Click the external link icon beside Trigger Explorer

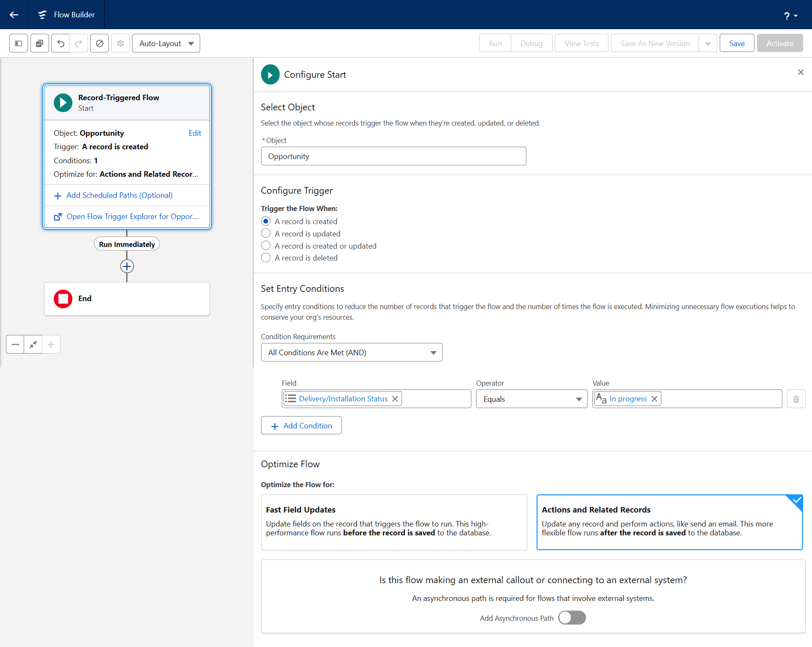[x=58, y=217]
